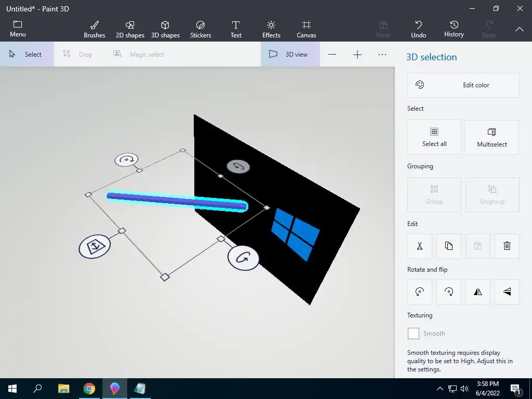Open taskbar search magnifier

pos(37,389)
